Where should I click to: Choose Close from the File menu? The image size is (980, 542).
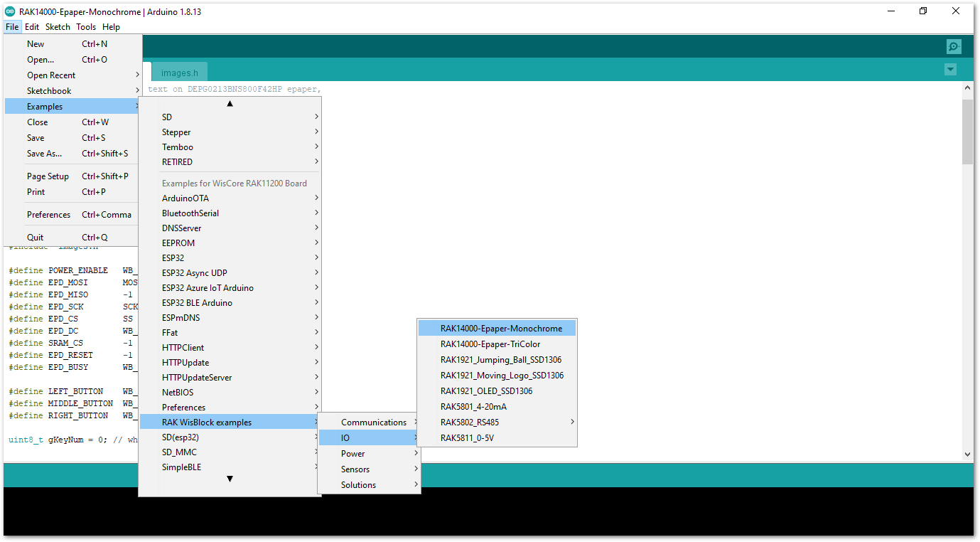tap(72, 122)
